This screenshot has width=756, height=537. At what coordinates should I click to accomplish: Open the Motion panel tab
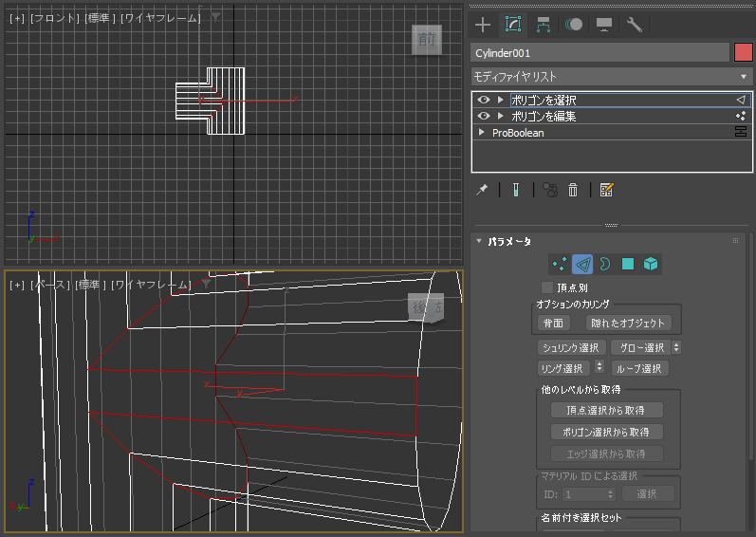574,25
